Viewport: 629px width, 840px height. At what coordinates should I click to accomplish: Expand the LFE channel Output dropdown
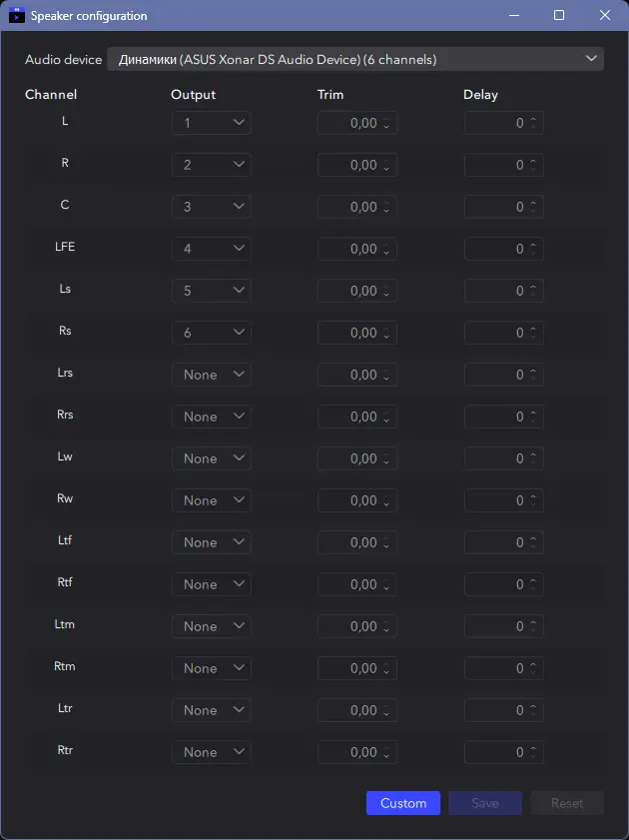pos(211,249)
